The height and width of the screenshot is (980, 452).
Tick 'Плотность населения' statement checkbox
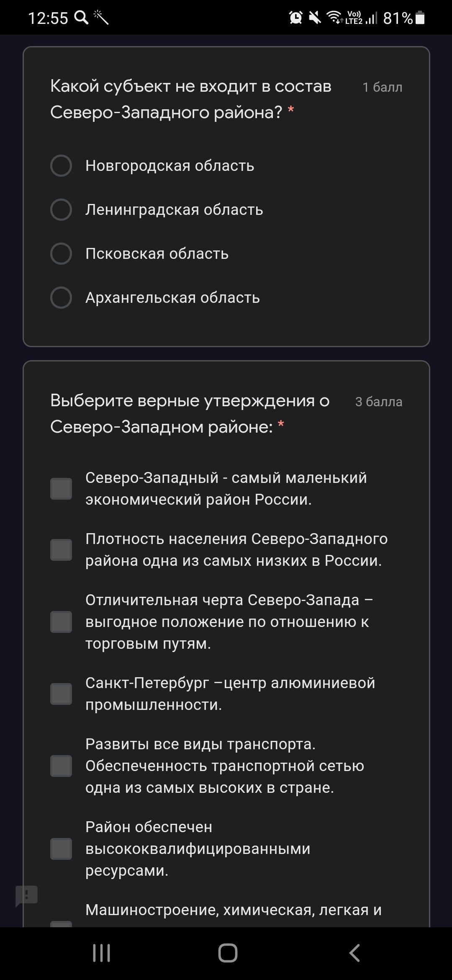coord(61,550)
